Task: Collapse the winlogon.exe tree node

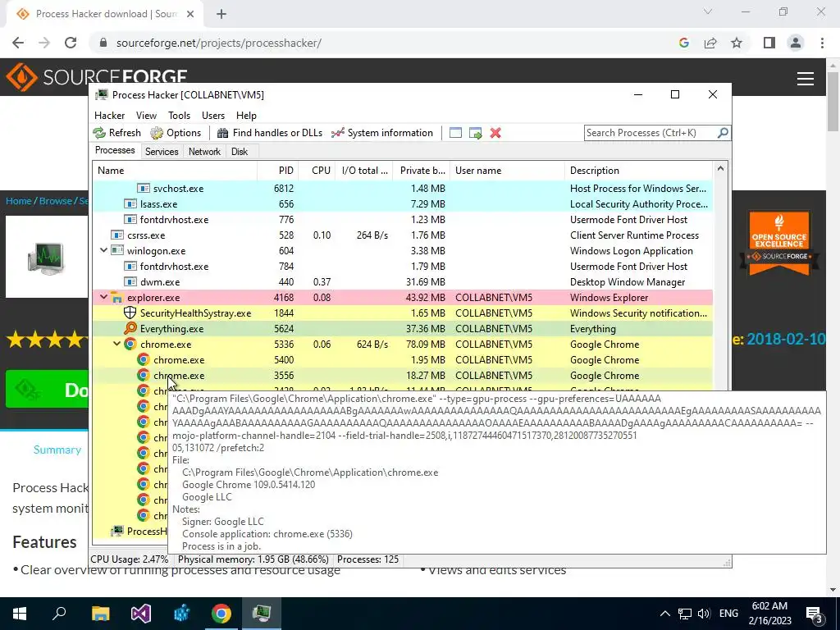Action: tap(103, 250)
